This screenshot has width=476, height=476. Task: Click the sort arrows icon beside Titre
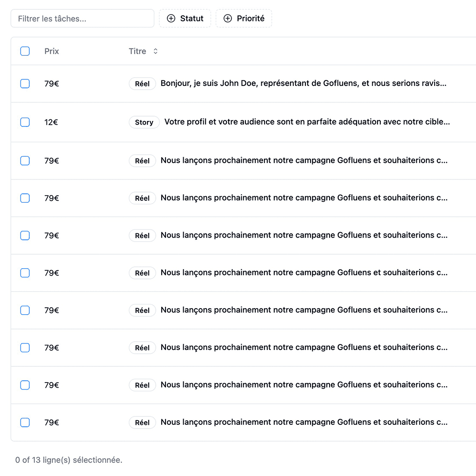155,51
